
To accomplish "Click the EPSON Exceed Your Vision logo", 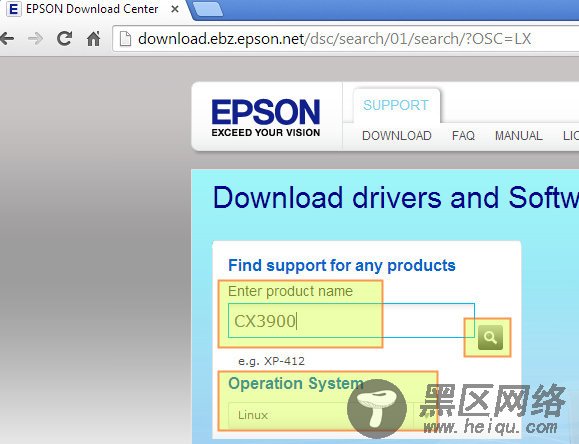I will point(266,118).
